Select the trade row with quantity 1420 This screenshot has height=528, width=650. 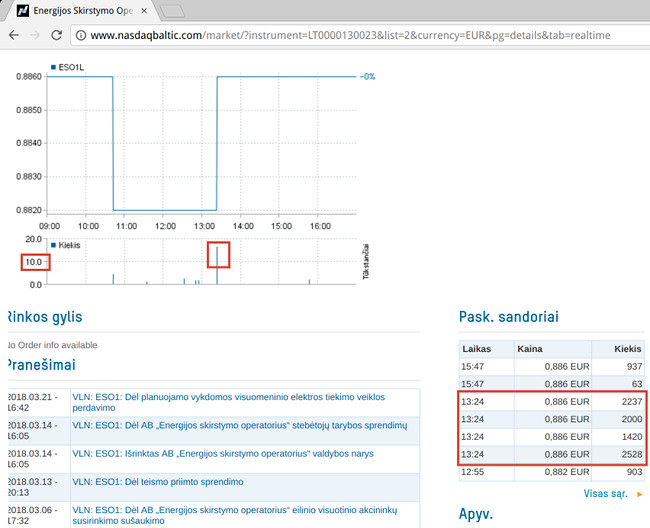(551, 437)
